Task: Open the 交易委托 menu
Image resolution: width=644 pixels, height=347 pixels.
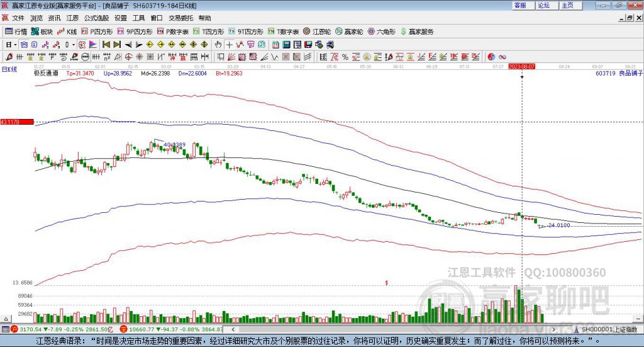Action: [x=181, y=18]
